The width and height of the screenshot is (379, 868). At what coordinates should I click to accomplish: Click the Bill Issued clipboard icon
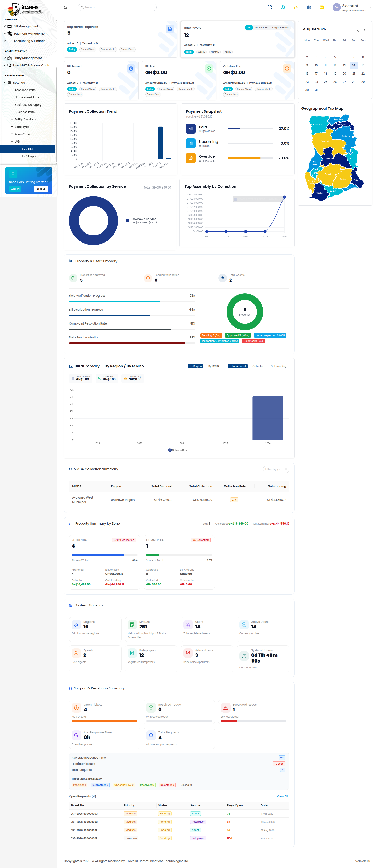coord(131,68)
